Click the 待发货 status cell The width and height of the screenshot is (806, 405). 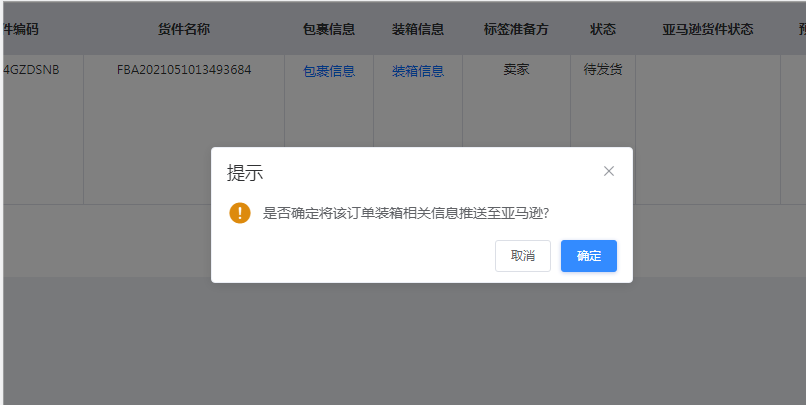pyautogui.click(x=603, y=70)
